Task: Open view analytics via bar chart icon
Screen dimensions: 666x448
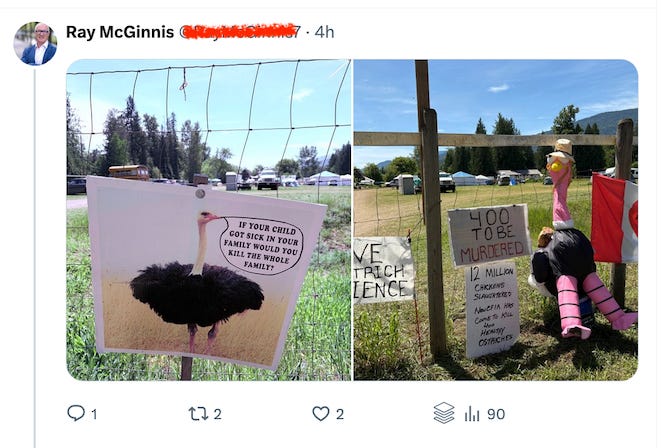Action: point(471,414)
